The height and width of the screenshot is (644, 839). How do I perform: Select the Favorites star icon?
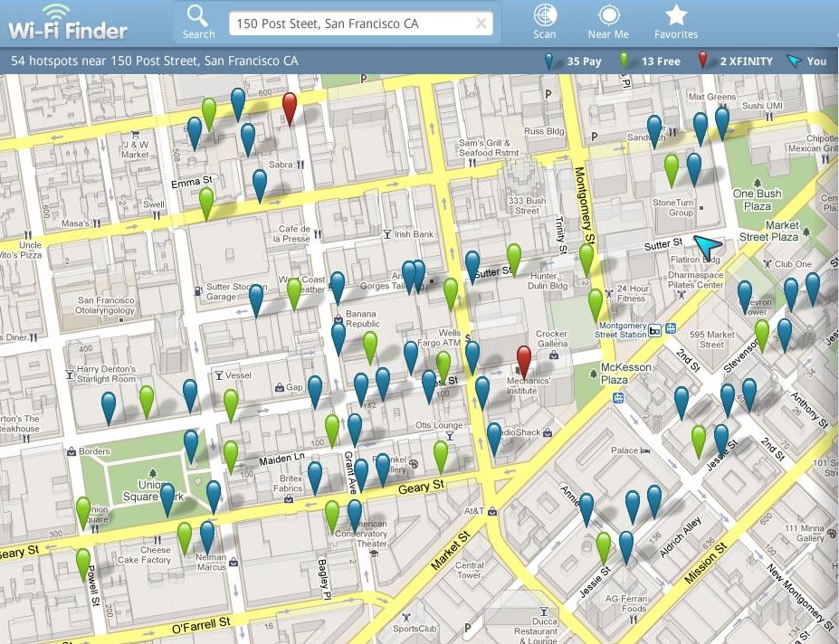pyautogui.click(x=676, y=14)
